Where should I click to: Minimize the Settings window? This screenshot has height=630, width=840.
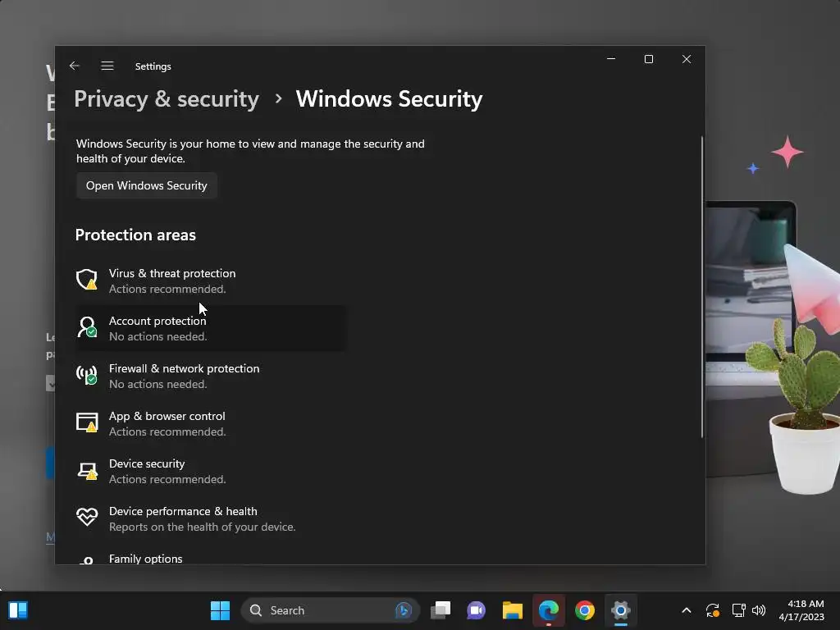611,59
